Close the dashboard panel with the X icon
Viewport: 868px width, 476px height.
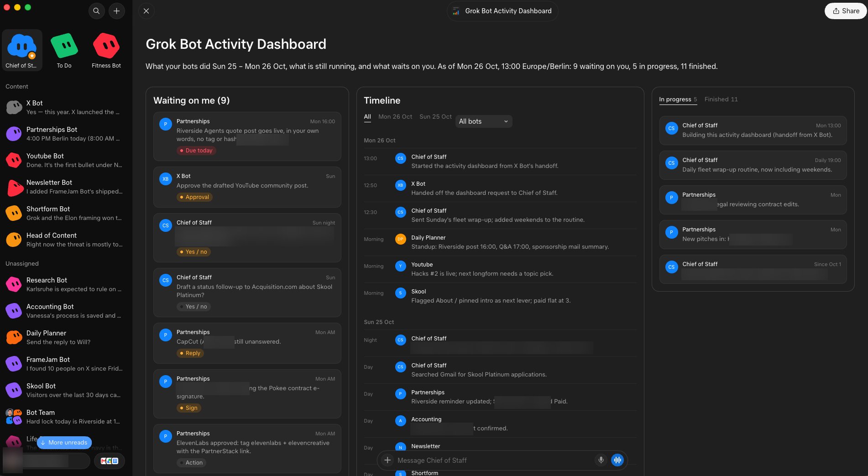tap(146, 11)
